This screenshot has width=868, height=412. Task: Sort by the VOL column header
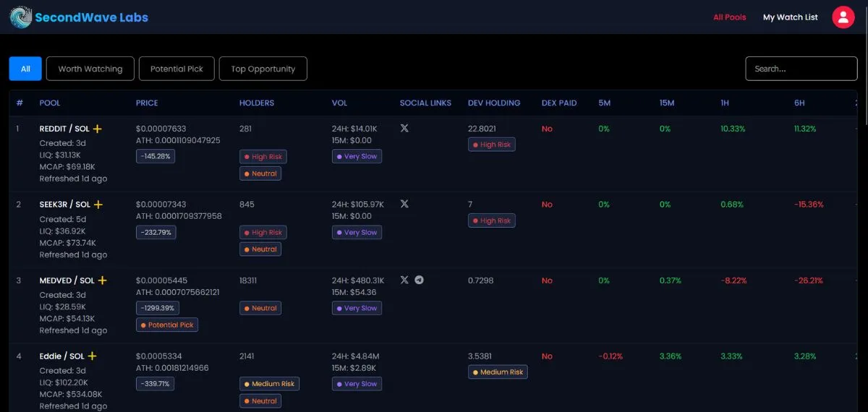pyautogui.click(x=339, y=103)
